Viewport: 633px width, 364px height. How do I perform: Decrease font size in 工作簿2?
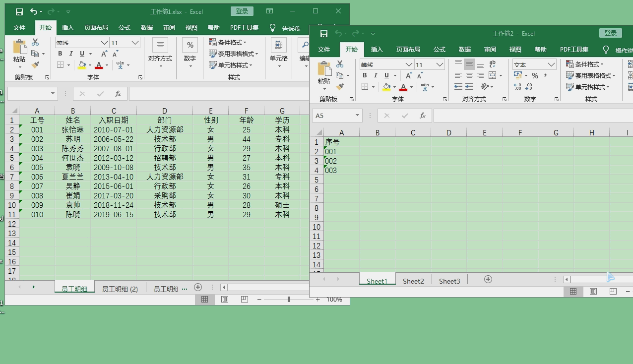[420, 76]
